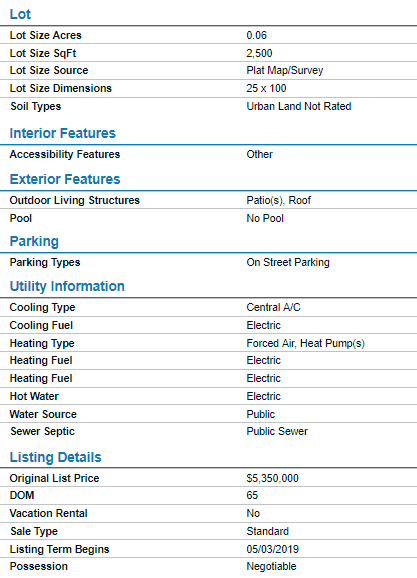
Task: Select the $5,350,000 original list price
Action: click(273, 478)
